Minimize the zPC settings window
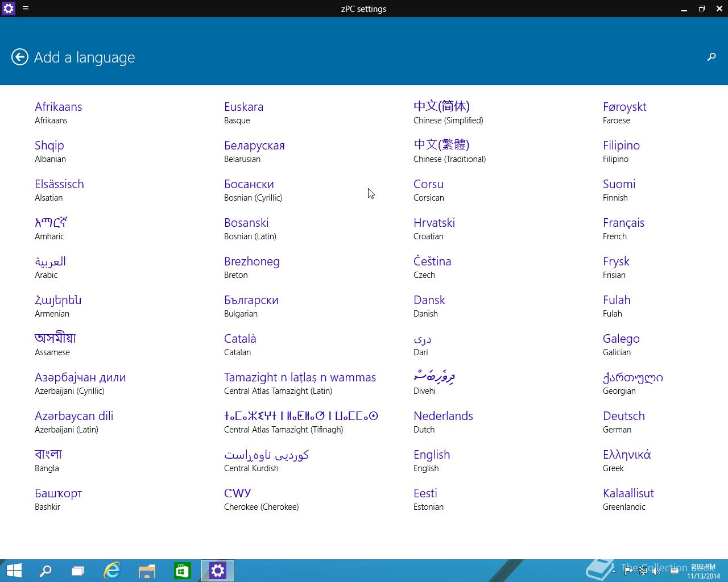Viewport: 728px width, 582px height. click(x=684, y=9)
